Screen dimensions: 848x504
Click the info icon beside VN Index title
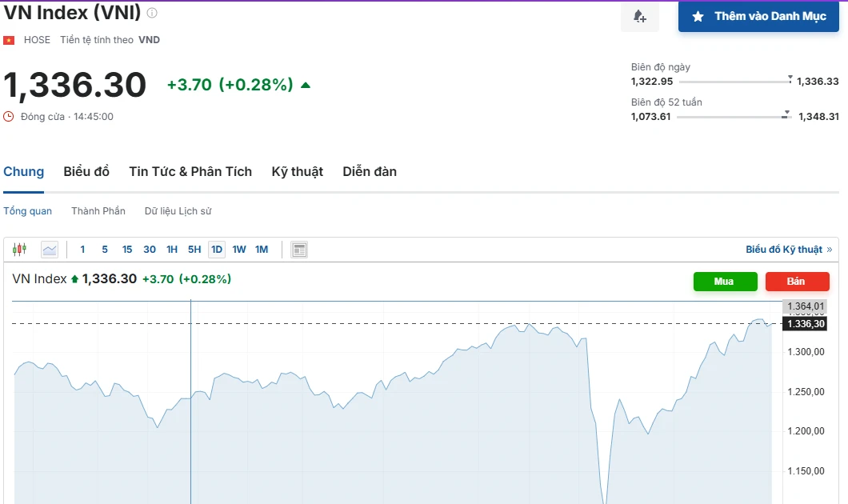[152, 13]
